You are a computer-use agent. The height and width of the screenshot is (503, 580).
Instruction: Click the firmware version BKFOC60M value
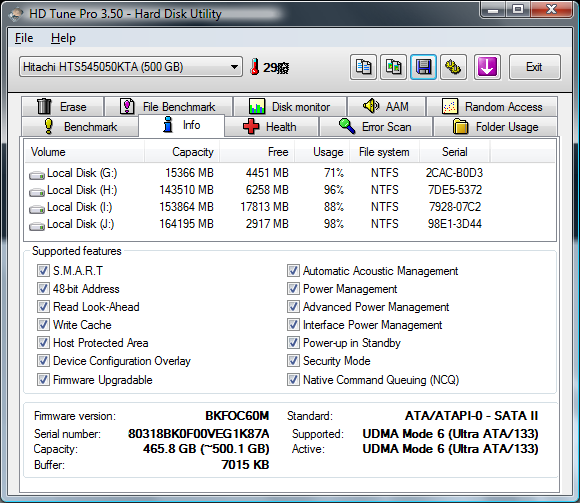point(237,416)
